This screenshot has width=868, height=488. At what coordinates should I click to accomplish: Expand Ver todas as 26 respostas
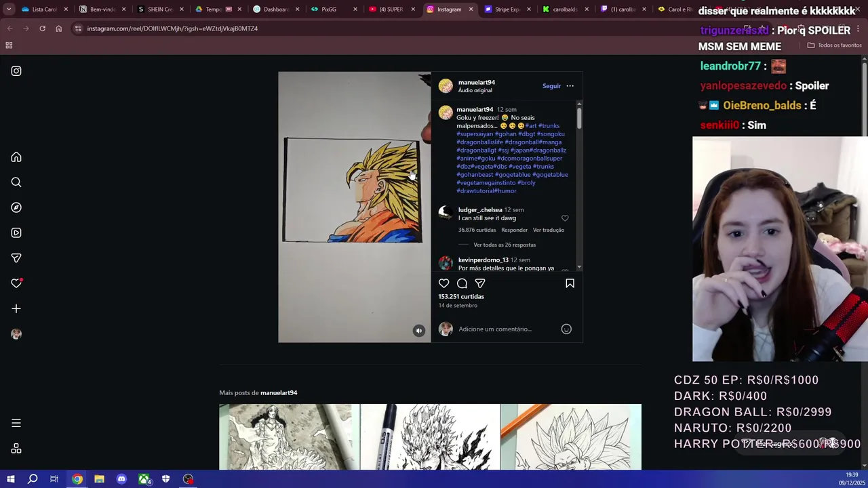[x=505, y=245]
